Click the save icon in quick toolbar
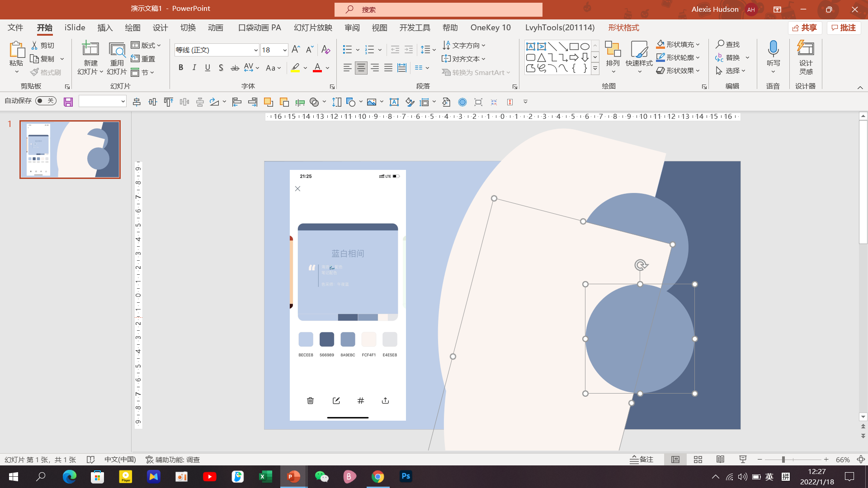868x488 pixels. 68,102
